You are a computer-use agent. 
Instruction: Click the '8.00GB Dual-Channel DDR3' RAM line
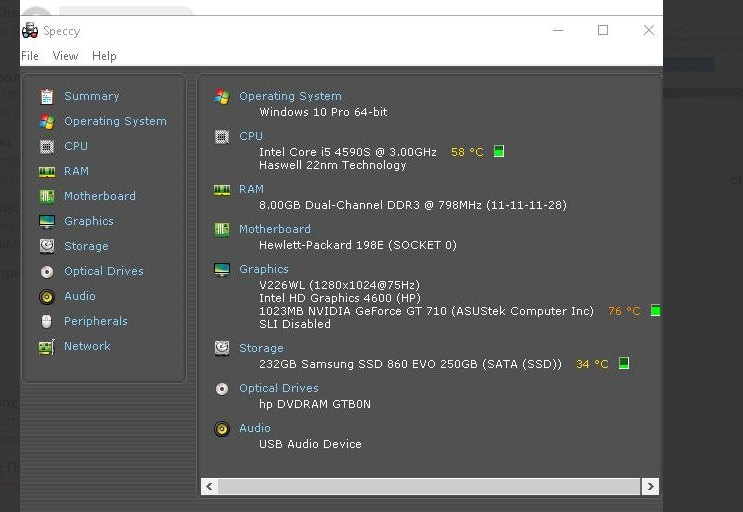coord(413,205)
